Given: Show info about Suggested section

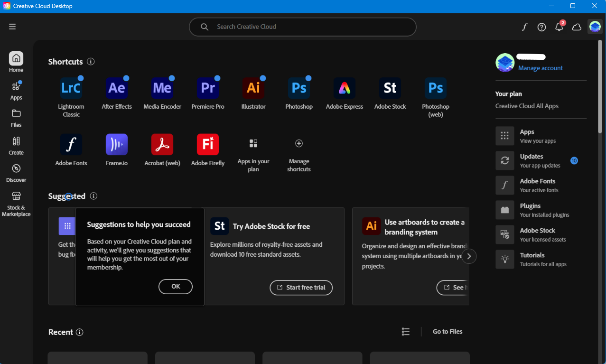Looking at the screenshot, I should point(94,196).
